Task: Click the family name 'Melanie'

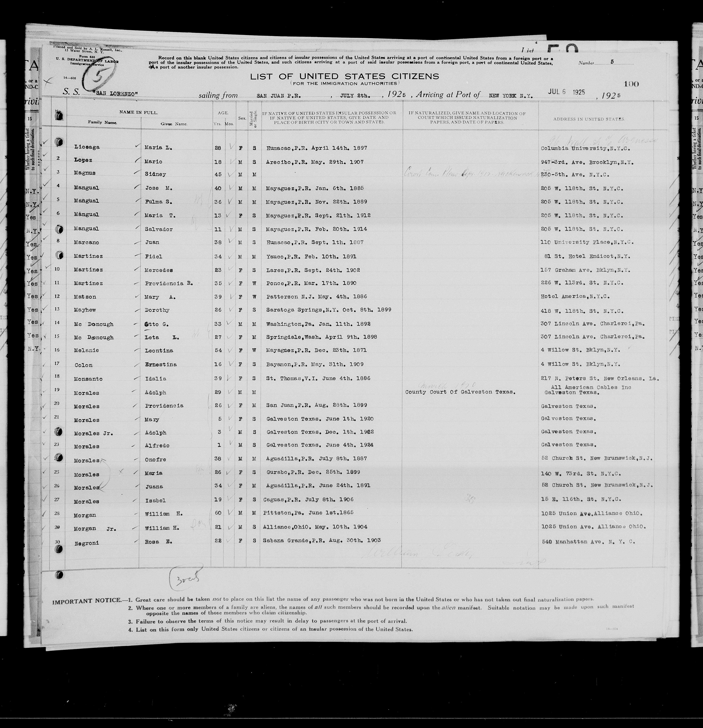Action: (86, 350)
